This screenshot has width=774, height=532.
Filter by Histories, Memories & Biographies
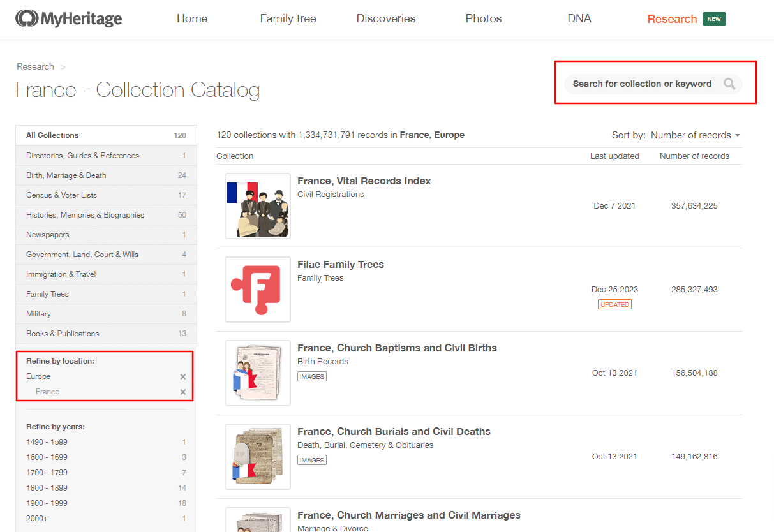pyautogui.click(x=106, y=215)
